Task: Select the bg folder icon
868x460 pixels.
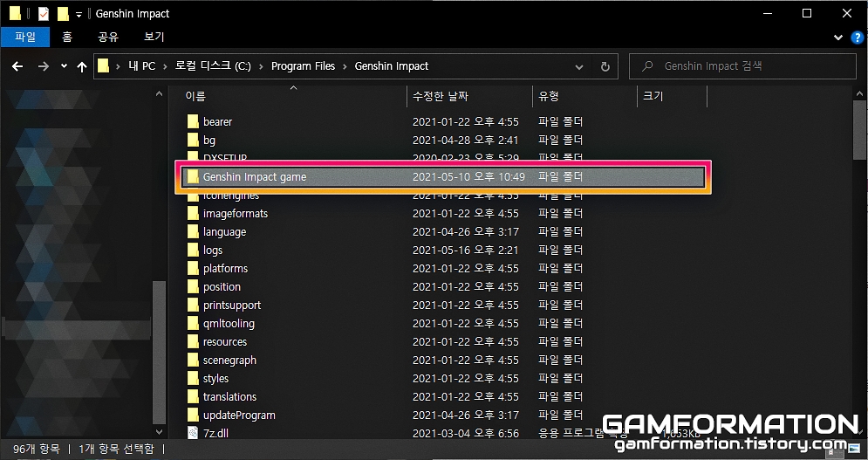Action: click(x=193, y=141)
